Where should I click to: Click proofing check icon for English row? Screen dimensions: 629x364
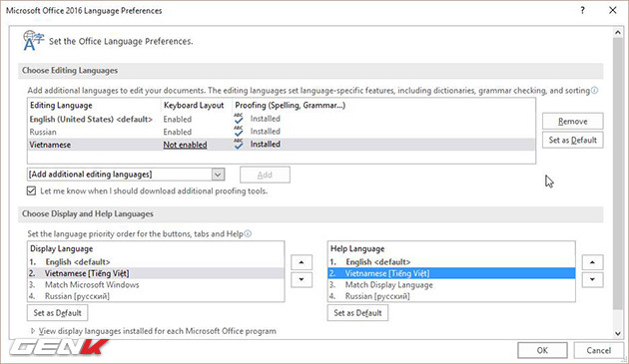coord(239,119)
